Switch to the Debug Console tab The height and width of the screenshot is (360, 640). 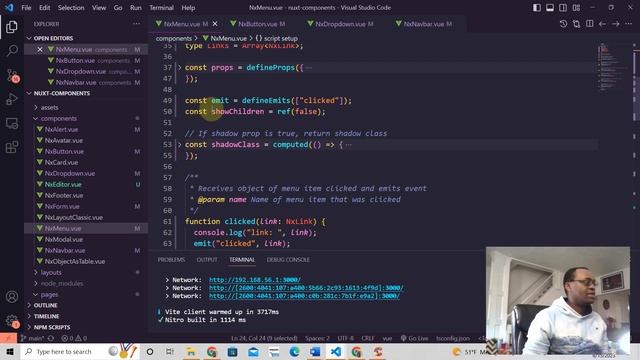pos(288,260)
